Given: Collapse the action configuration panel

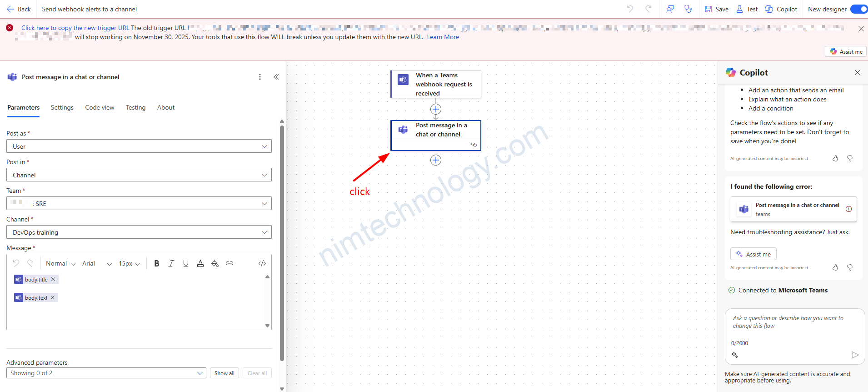Looking at the screenshot, I should 276,77.
